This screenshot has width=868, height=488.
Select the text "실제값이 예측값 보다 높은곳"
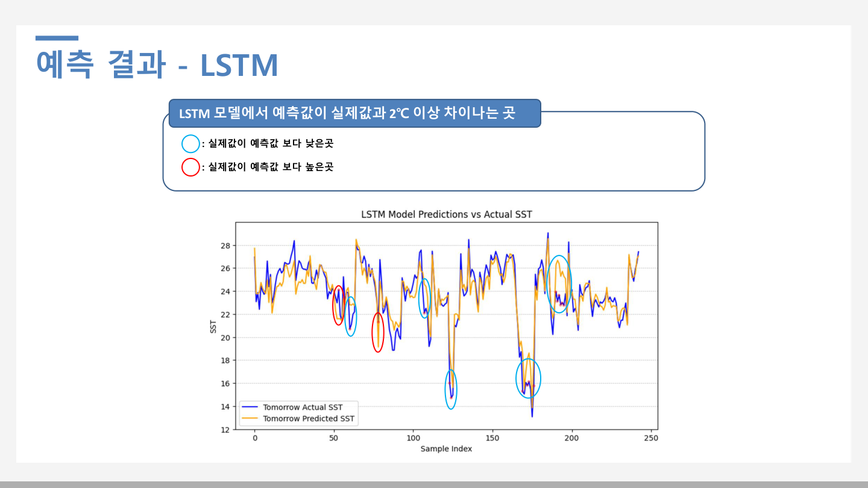point(271,167)
